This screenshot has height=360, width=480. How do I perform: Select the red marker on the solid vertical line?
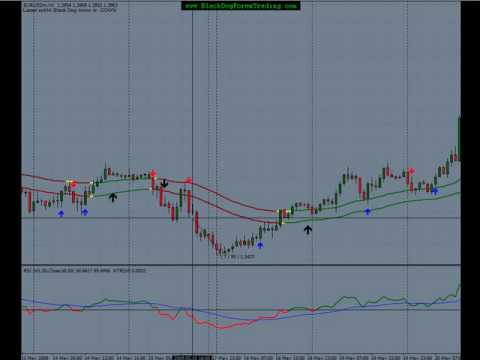coord(189,181)
